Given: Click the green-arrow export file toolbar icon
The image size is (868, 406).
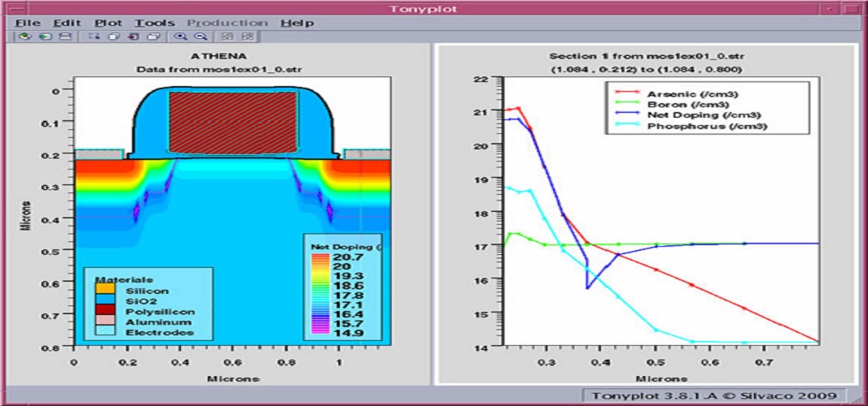Looking at the screenshot, I should click(x=45, y=37).
